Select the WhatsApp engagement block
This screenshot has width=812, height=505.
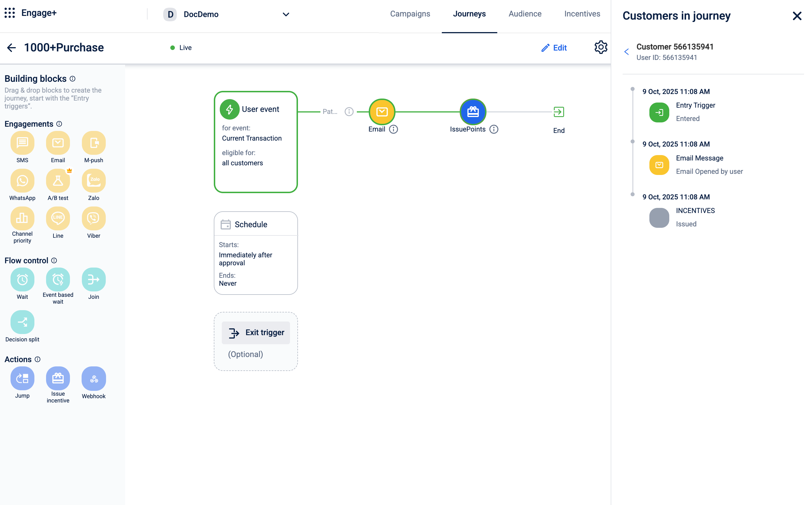click(22, 181)
